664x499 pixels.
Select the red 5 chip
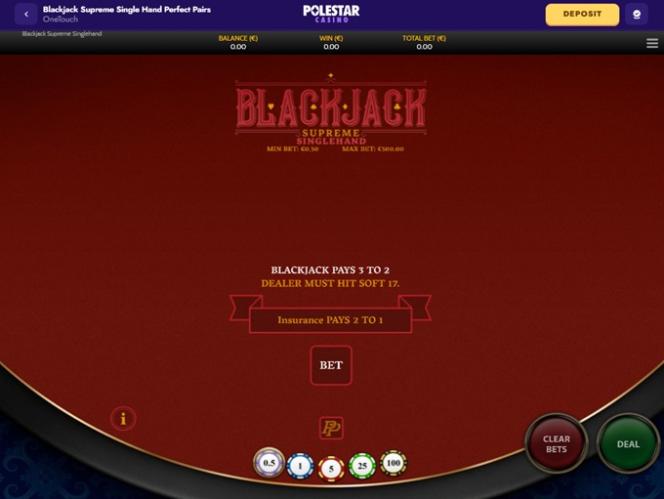tap(331, 469)
